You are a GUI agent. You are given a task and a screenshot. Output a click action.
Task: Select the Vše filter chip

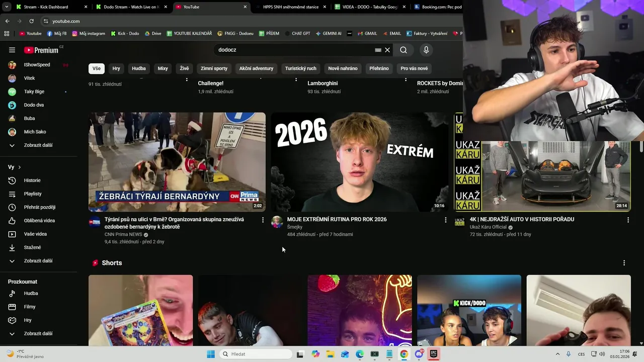97,68
